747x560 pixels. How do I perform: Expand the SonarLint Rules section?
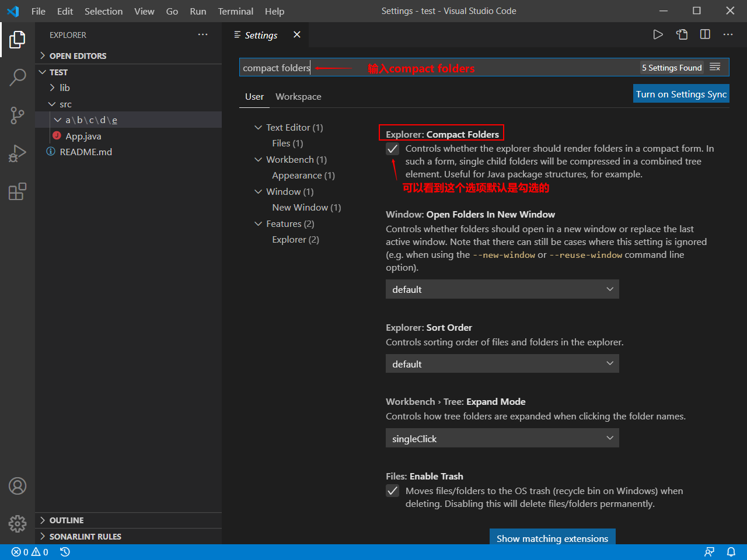click(x=128, y=537)
